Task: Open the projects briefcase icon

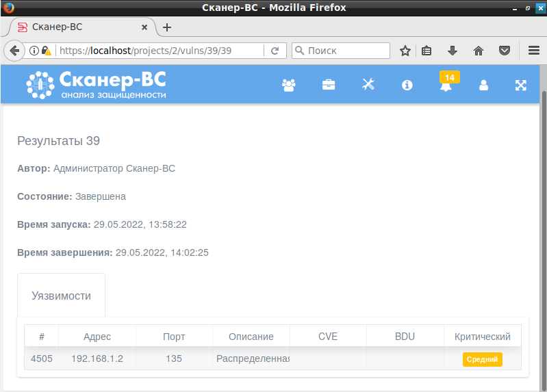Action: [x=329, y=85]
